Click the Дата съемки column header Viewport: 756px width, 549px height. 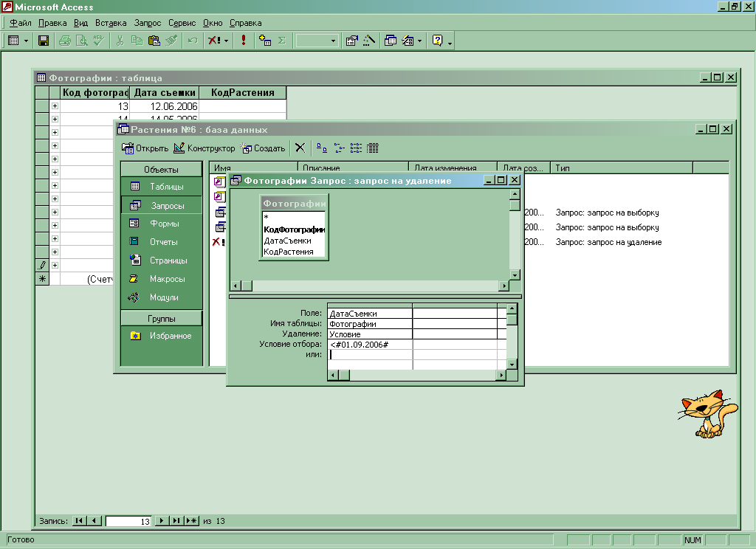pos(165,92)
